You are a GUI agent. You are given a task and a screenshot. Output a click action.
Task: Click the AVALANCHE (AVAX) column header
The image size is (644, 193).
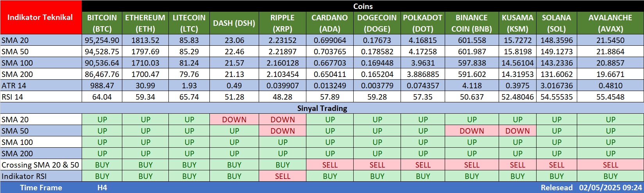[x=610, y=23]
